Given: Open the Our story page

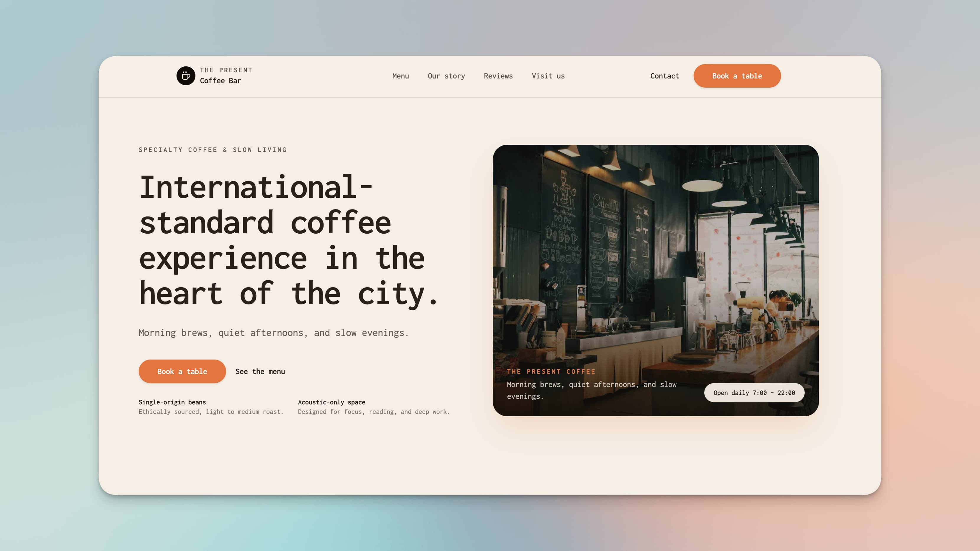Looking at the screenshot, I should pos(446,76).
